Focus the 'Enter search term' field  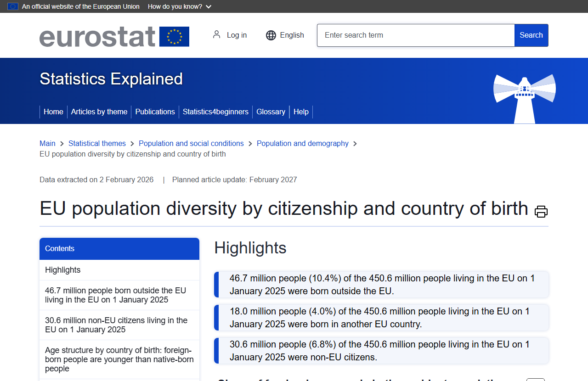tap(416, 35)
